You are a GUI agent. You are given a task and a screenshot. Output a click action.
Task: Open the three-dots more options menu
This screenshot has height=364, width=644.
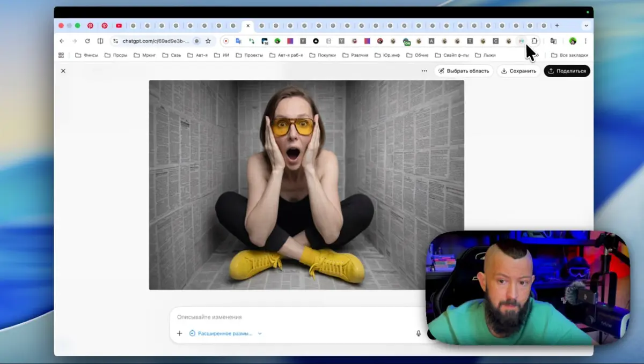pos(425,71)
